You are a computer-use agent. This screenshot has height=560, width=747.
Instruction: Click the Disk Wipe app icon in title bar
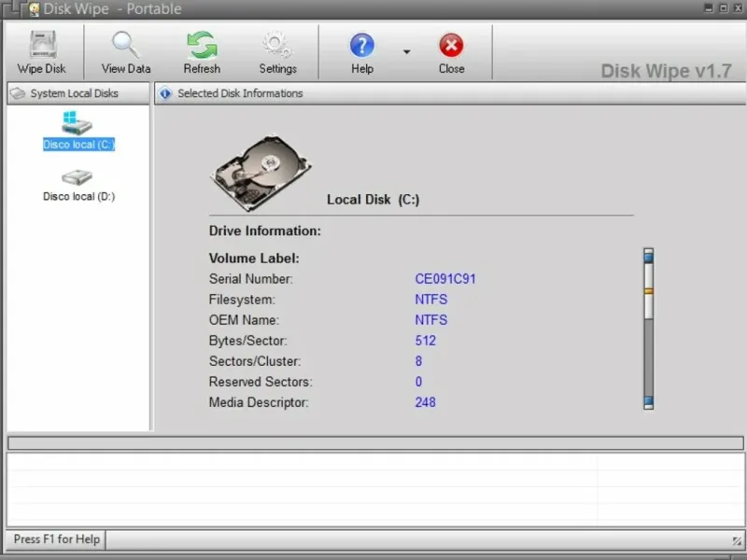pyautogui.click(x=34, y=9)
